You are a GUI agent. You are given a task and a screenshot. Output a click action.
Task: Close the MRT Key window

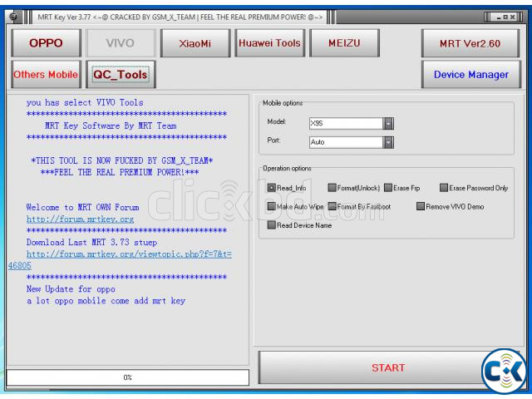point(512,17)
